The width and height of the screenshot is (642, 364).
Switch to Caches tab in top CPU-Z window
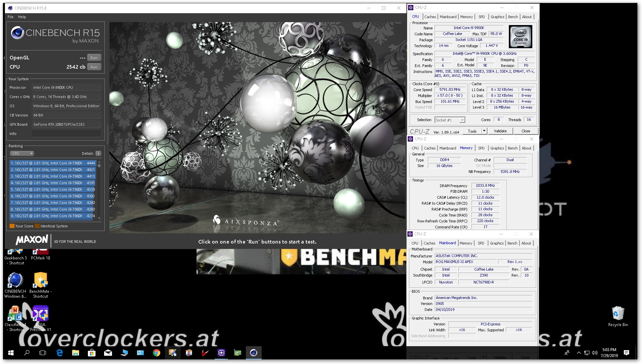coord(430,17)
